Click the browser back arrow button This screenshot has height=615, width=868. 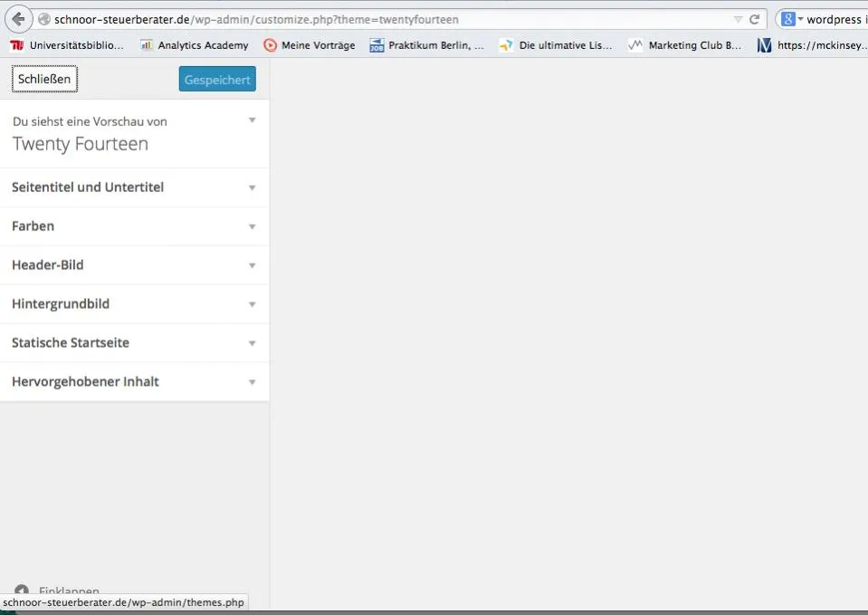(18, 19)
